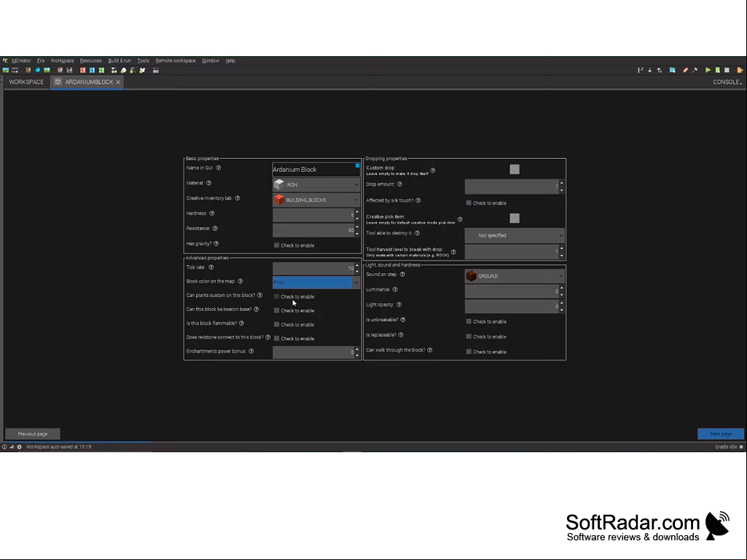This screenshot has height=560, width=747.
Task: Open the Material dropdown showing IRON
Action: 316,185
